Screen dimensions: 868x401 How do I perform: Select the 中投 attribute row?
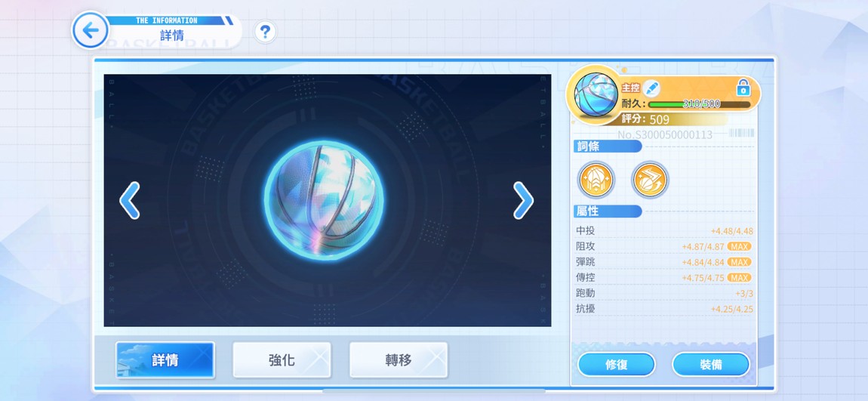[664, 231]
